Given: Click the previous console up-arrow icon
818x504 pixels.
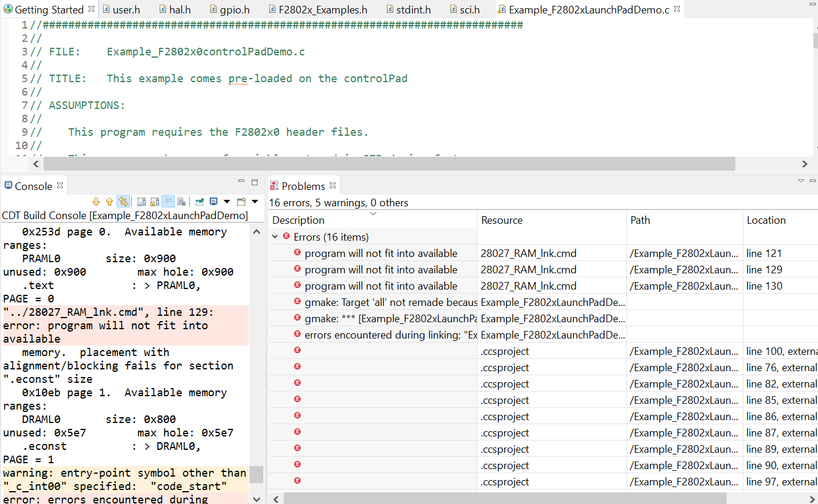Looking at the screenshot, I should 109,201.
